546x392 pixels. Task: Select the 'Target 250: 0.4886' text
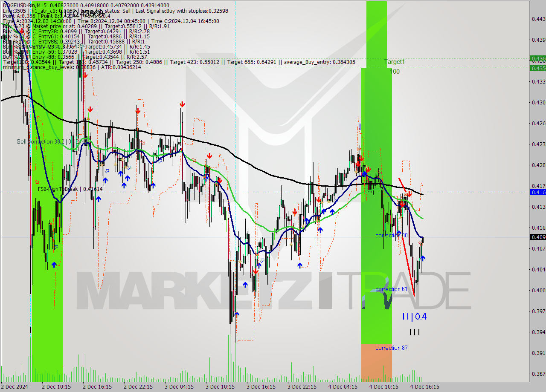140,62
